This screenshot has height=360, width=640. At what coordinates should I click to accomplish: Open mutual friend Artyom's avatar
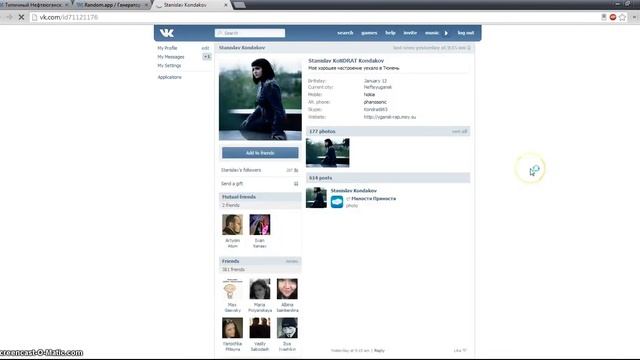232,224
